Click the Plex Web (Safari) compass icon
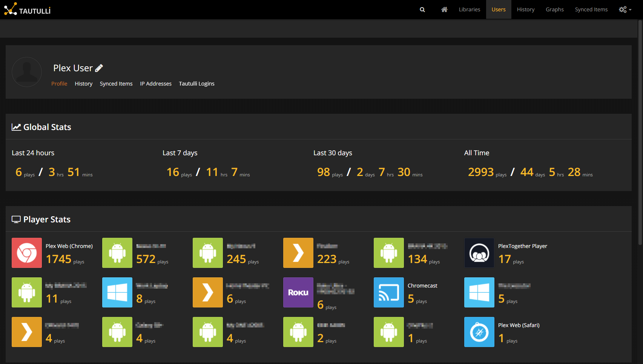The image size is (643, 364). coord(479,332)
